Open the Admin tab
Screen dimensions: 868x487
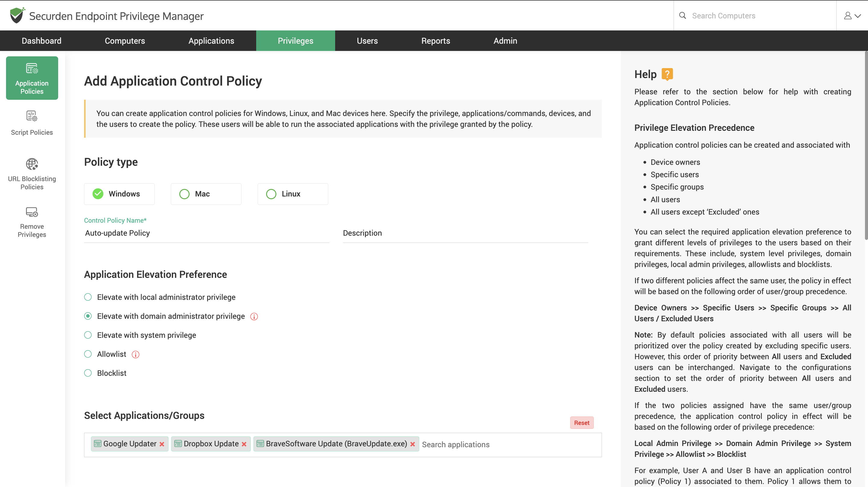(505, 41)
